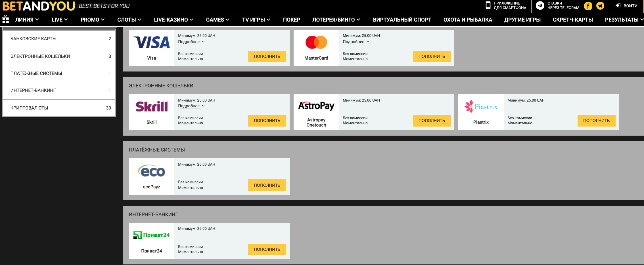Click the ВОЙТИ login link

click(630, 6)
